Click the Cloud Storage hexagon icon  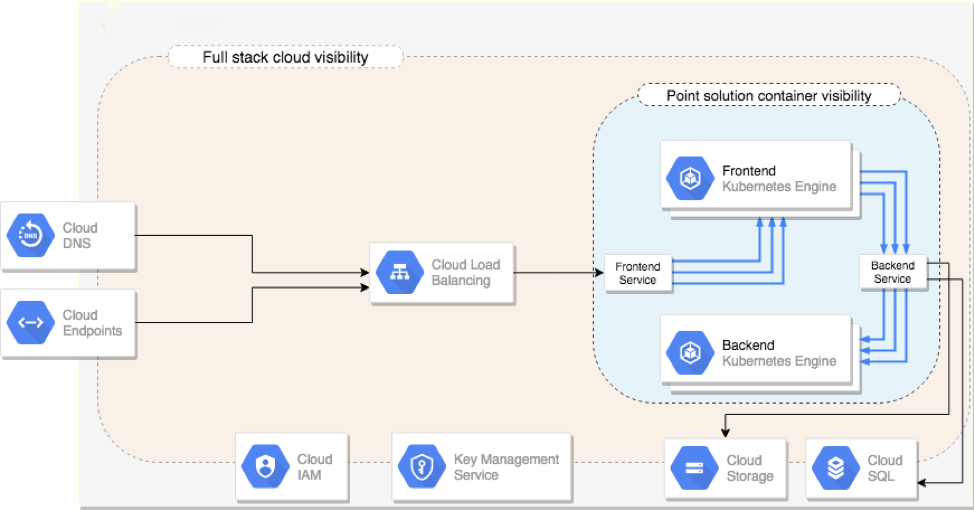point(694,468)
